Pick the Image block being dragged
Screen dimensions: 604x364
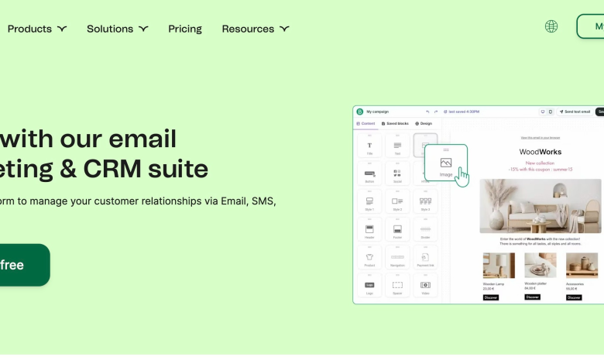pyautogui.click(x=446, y=164)
